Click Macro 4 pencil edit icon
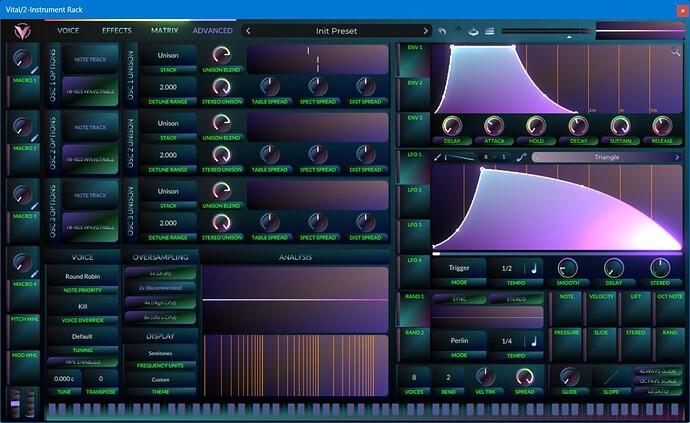This screenshot has height=423, width=690. click(34, 274)
